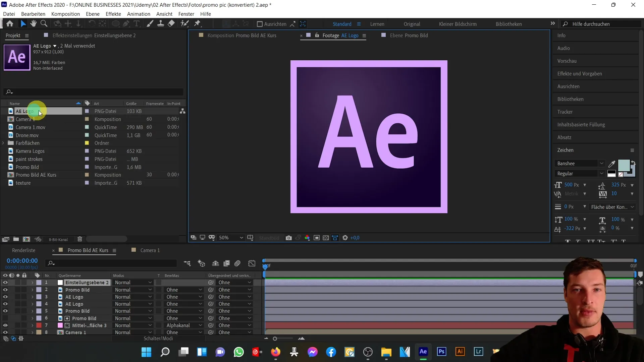This screenshot has width=644, height=362.
Task: Open the composition mini-flowchart icon in timeline
Action: pyautogui.click(x=187, y=263)
